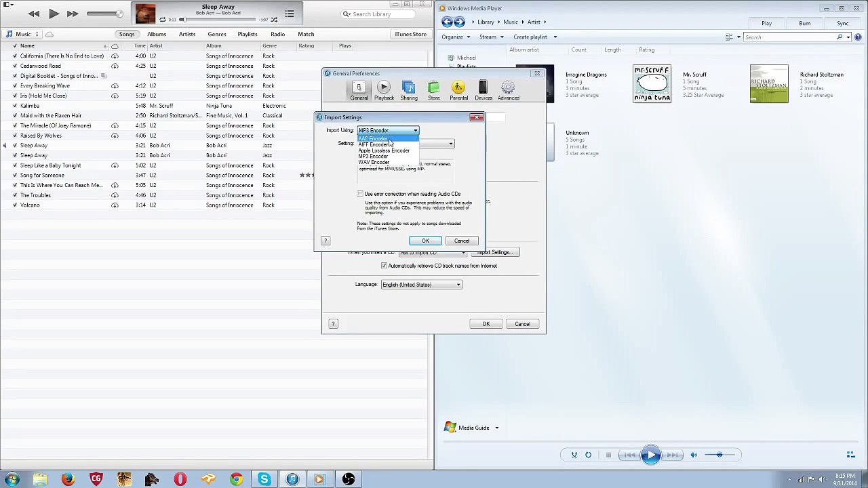
Task: Select AIFF Encoder from Import Using list
Action: click(x=388, y=144)
